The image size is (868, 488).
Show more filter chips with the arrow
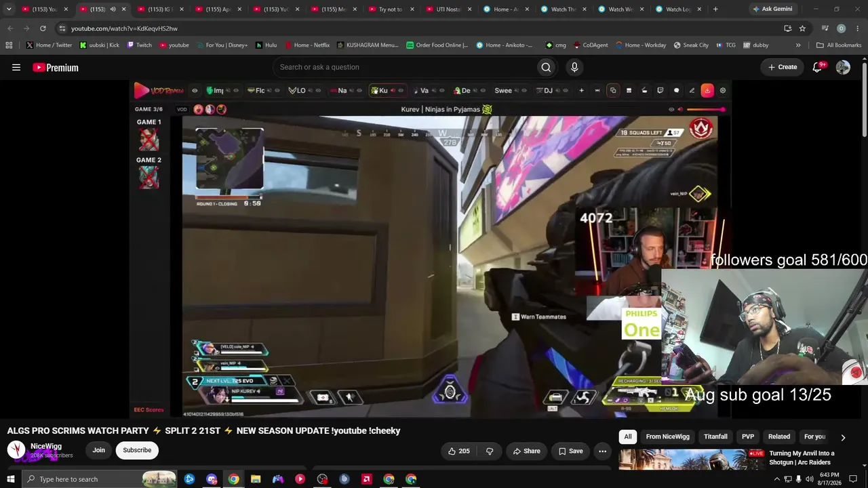pos(843,437)
